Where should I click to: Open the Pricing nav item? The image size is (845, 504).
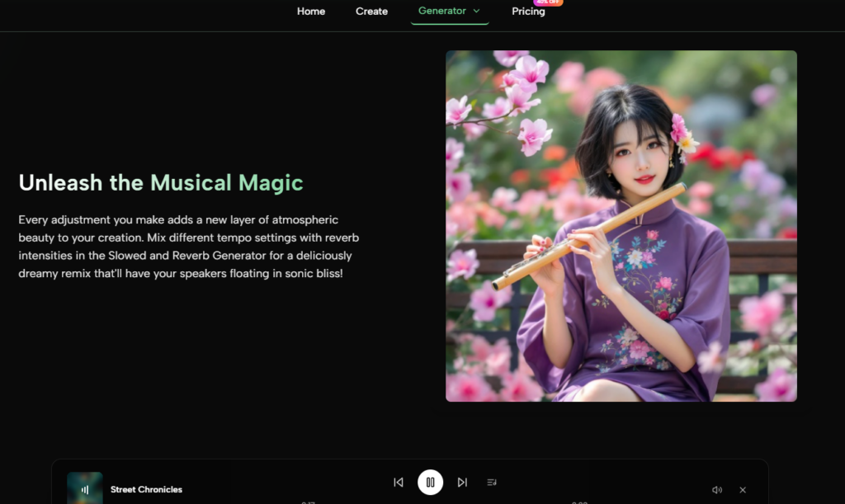(x=528, y=12)
